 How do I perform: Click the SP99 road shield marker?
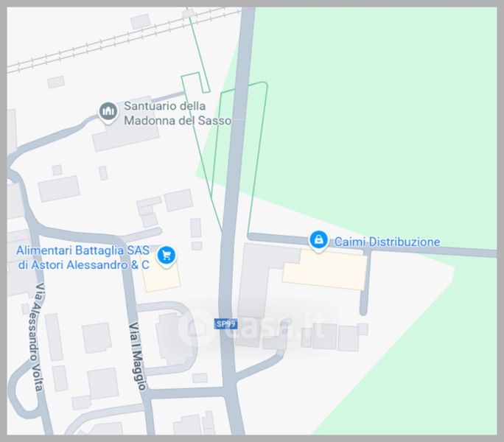tap(226, 324)
